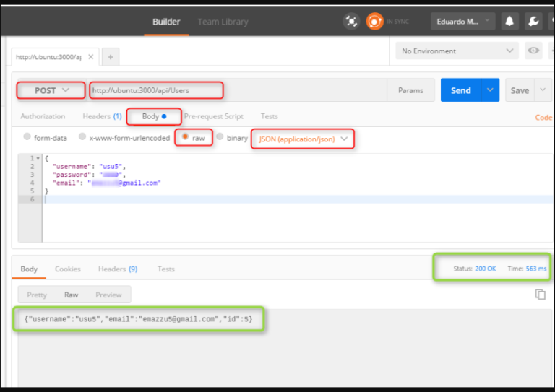Click the "username": "usu5" line in editor
The height and width of the screenshot is (392, 555).
coord(89,166)
